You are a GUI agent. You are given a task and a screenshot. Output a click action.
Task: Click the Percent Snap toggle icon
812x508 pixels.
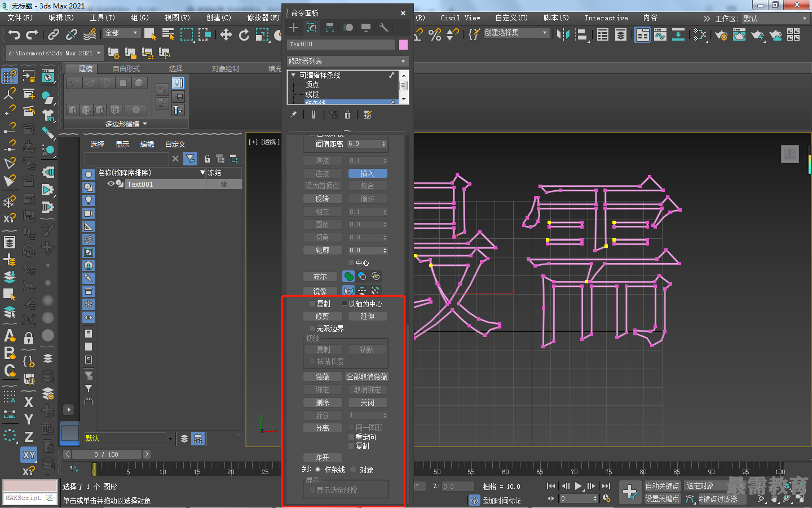pyautogui.click(x=435, y=35)
